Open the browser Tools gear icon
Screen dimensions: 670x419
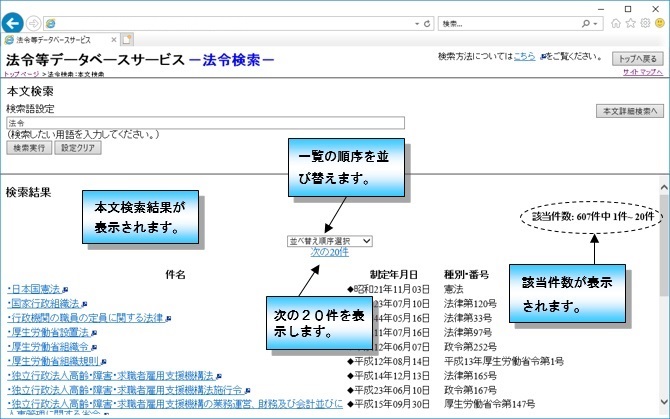(645, 22)
